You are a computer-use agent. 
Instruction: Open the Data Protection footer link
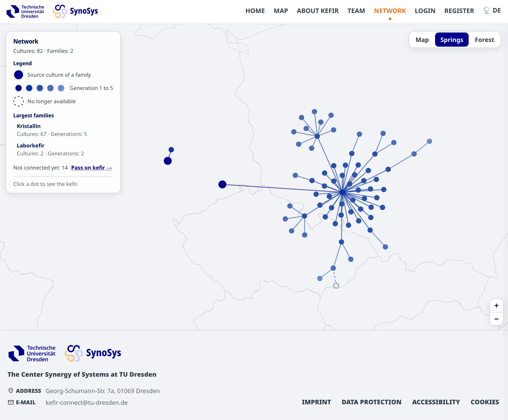coord(371,402)
